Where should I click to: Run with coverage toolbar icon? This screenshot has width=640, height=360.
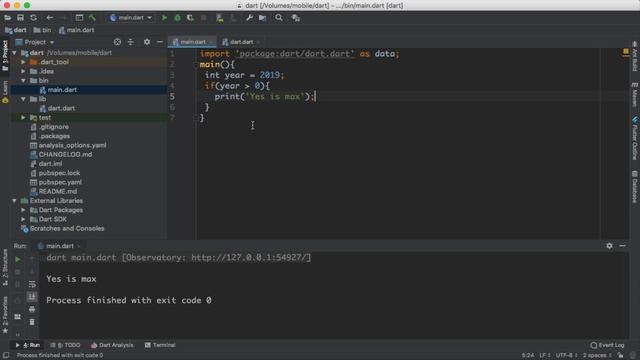click(190, 18)
